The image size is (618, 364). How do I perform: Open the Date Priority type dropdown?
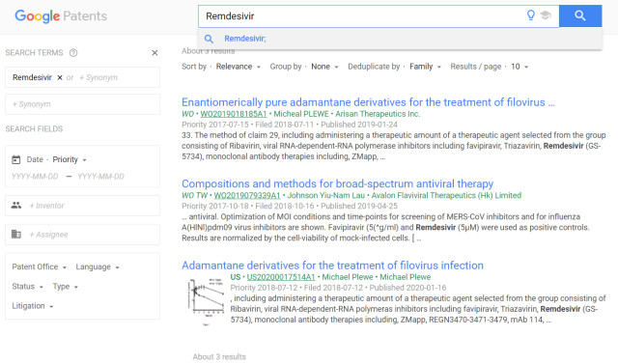pyautogui.click(x=70, y=159)
